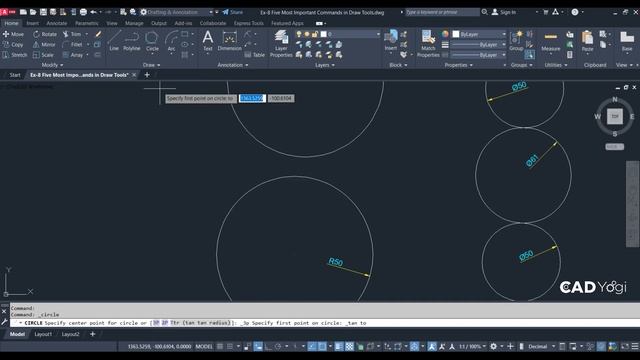This screenshot has width=640, height=360.
Task: Toggle transparency display in status bar
Action: point(349,347)
